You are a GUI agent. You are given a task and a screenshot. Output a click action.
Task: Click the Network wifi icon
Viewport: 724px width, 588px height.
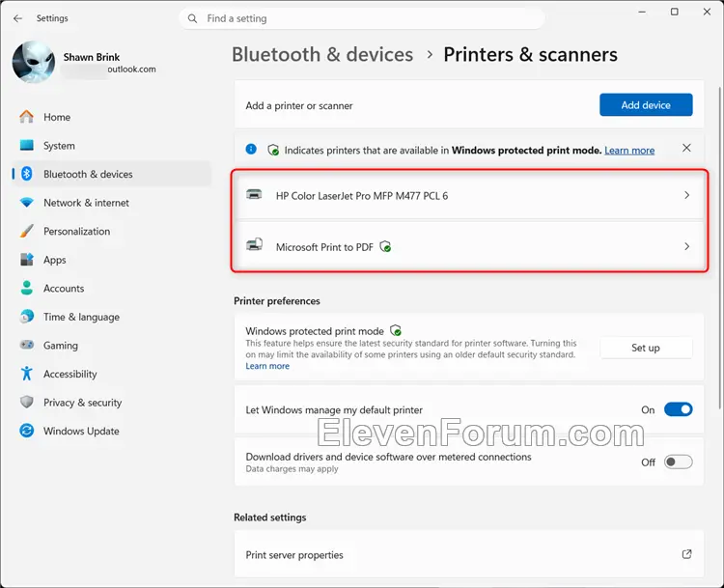[x=27, y=203]
